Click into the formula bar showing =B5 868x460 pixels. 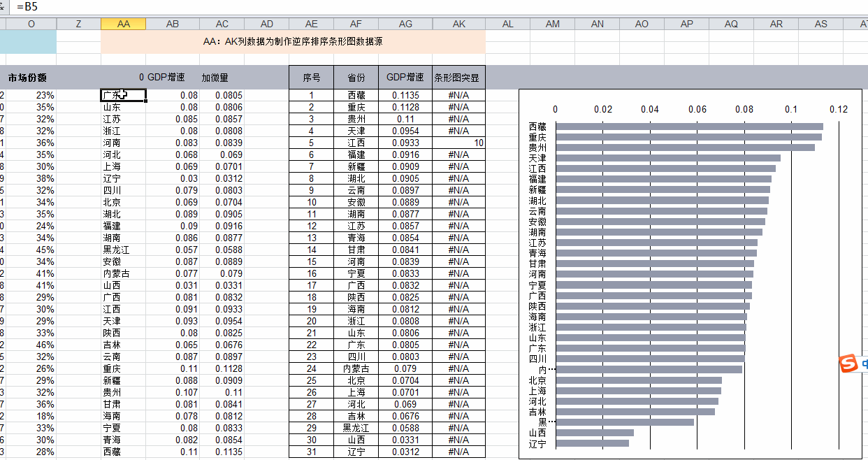click(441, 7)
